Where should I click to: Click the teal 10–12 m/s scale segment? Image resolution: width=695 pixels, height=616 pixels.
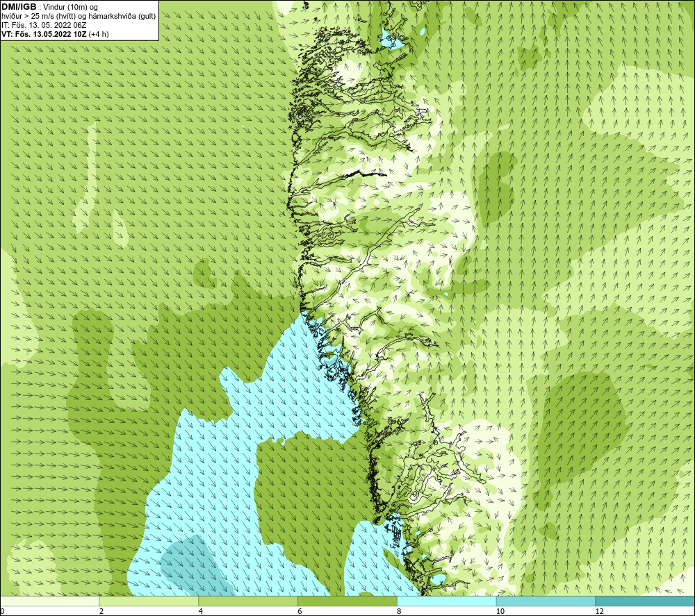click(x=546, y=601)
